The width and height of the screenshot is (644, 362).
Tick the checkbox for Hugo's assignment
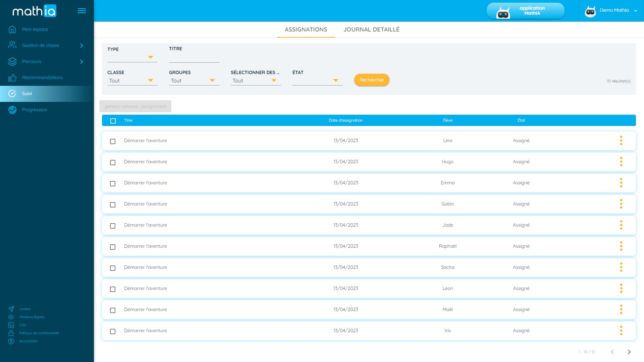(113, 162)
